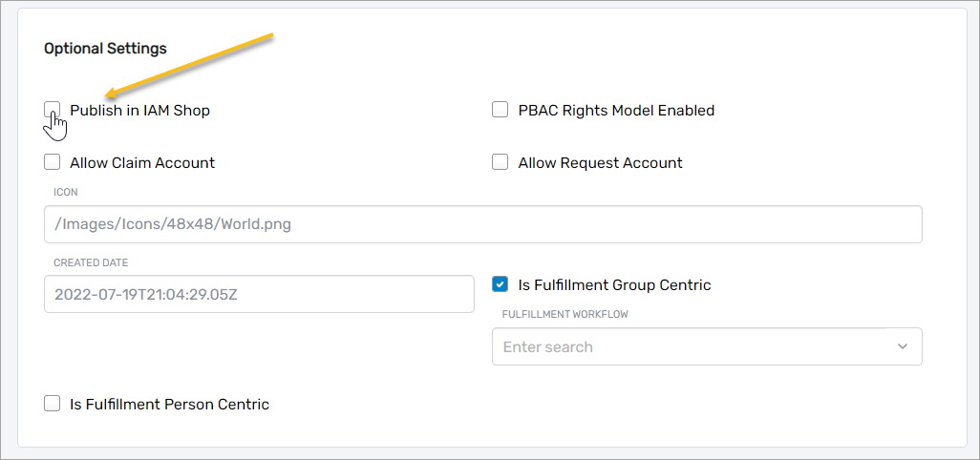Viewport: 980px width, 460px height.
Task: Click the 'Publish in IAM Shop' label text
Action: (139, 110)
